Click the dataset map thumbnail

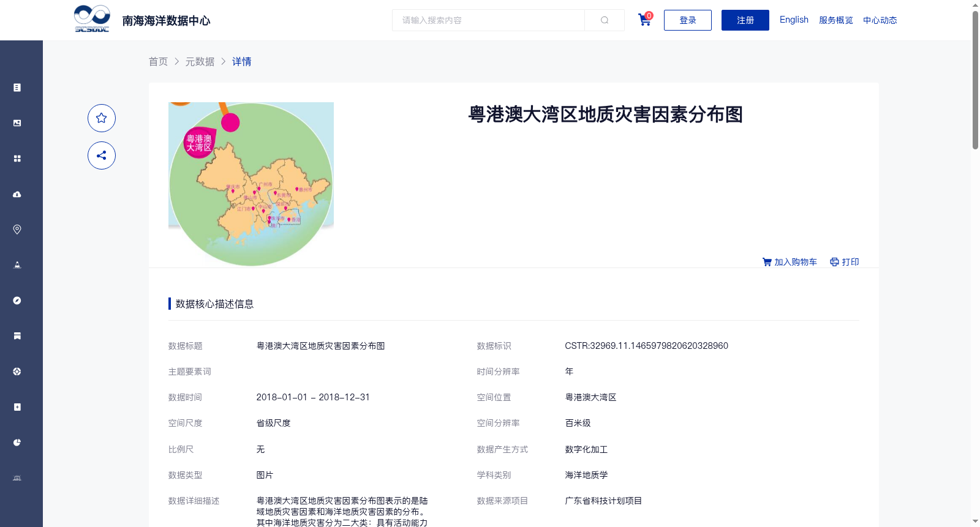[251, 184]
